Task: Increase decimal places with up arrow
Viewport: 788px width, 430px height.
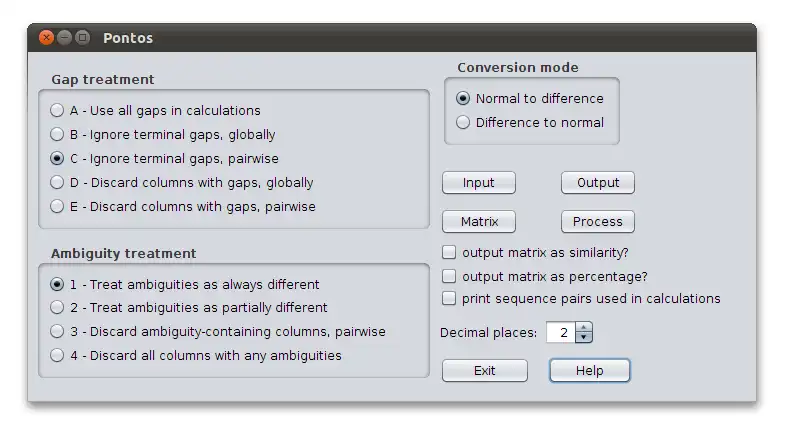Action: coord(584,327)
